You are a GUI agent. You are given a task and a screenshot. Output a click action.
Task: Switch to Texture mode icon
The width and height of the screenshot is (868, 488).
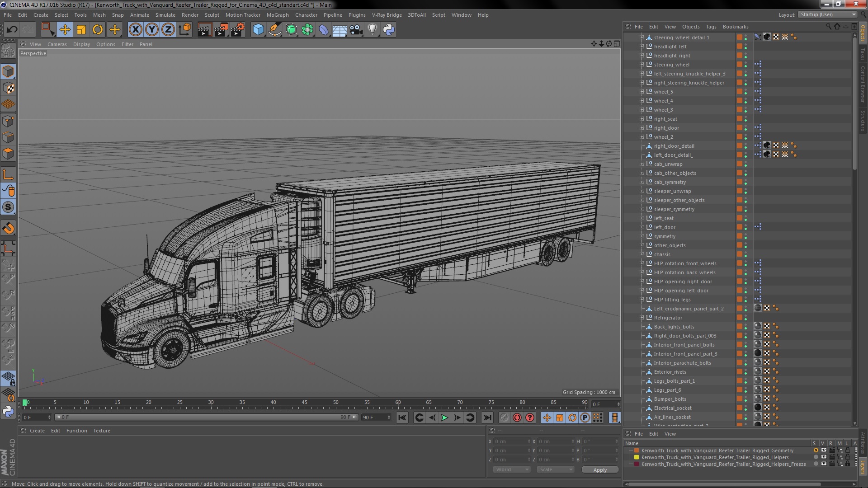8,88
